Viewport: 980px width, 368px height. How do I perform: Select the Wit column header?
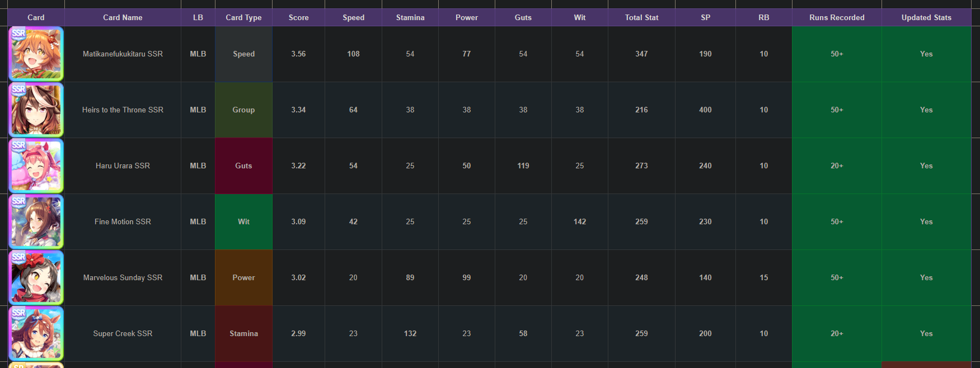(x=580, y=17)
